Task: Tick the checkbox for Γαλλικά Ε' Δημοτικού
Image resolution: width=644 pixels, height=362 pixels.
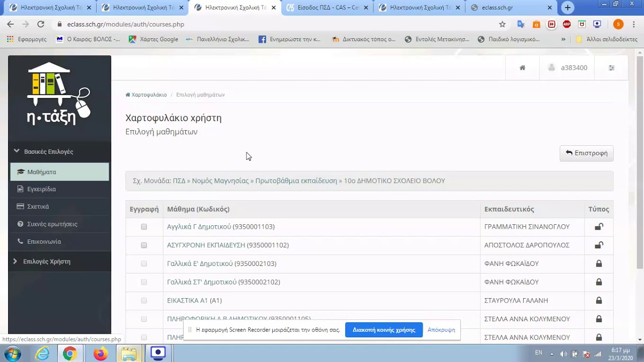Action: pos(144,264)
